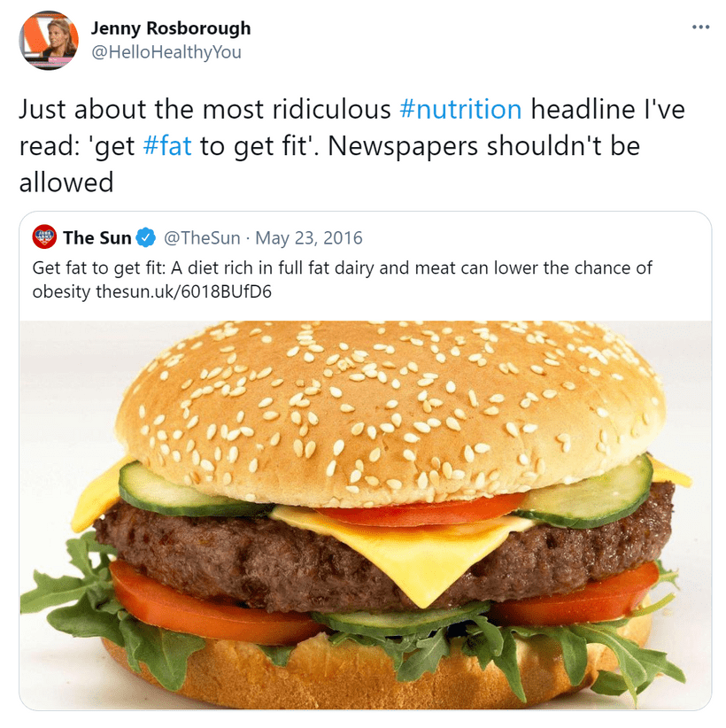Click the Jenny Rosborough display name
The width and height of the screenshot is (726, 728).
(171, 28)
